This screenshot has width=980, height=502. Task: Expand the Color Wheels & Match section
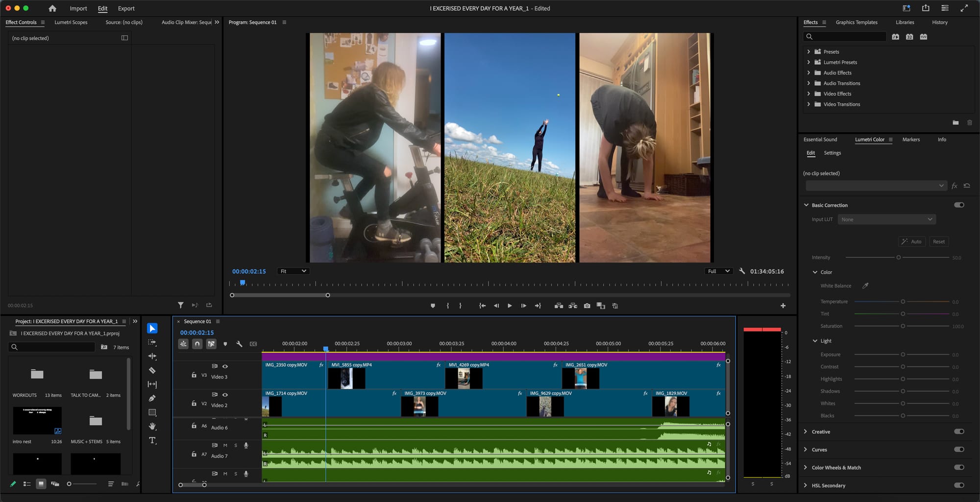point(806,467)
